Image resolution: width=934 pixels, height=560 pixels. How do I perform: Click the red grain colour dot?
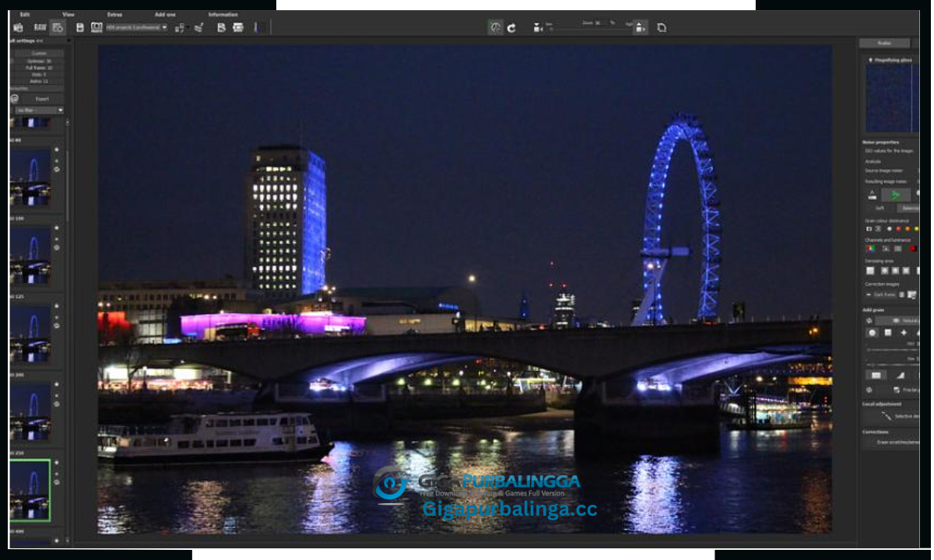897,229
